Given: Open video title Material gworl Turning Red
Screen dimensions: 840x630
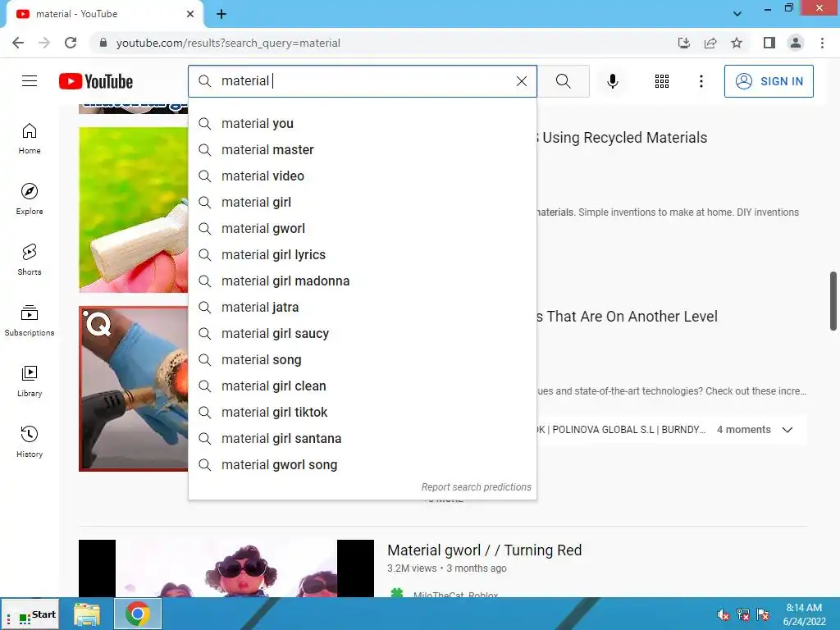Looking at the screenshot, I should [484, 550].
